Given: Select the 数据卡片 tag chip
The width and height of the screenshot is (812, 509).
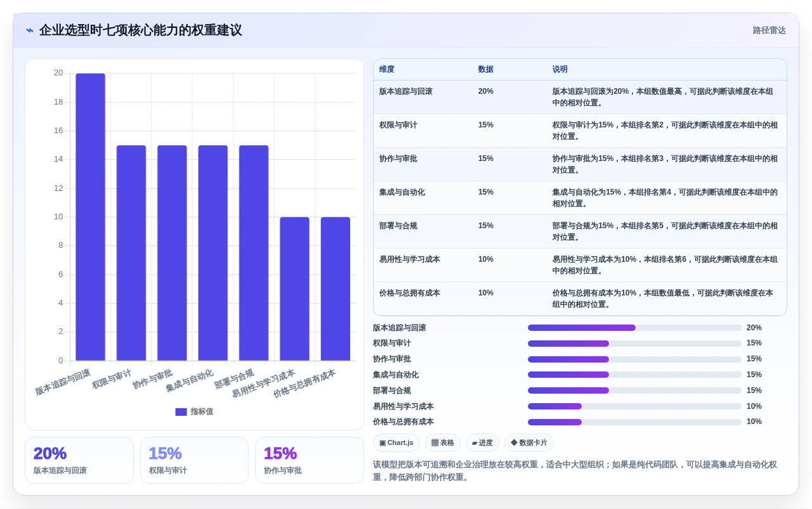Looking at the screenshot, I should 529,443.
